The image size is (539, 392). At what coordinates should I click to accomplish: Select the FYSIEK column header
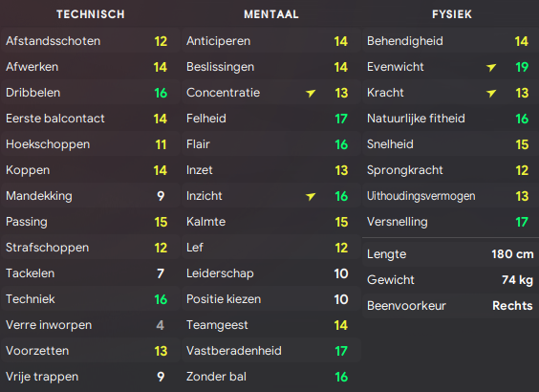[x=452, y=14]
